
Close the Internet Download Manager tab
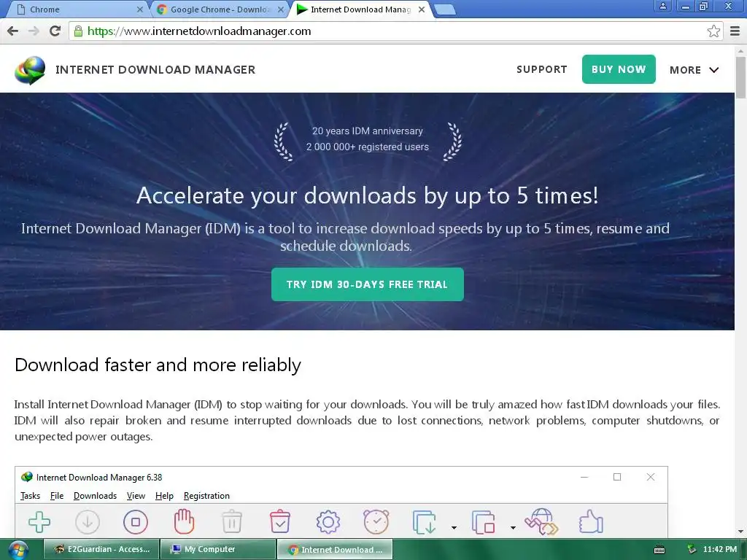(x=422, y=9)
